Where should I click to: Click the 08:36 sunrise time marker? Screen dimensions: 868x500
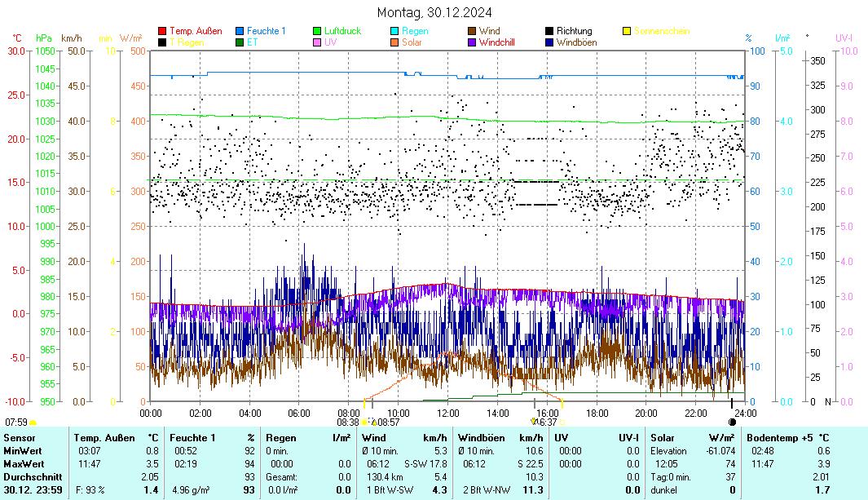[x=348, y=422]
